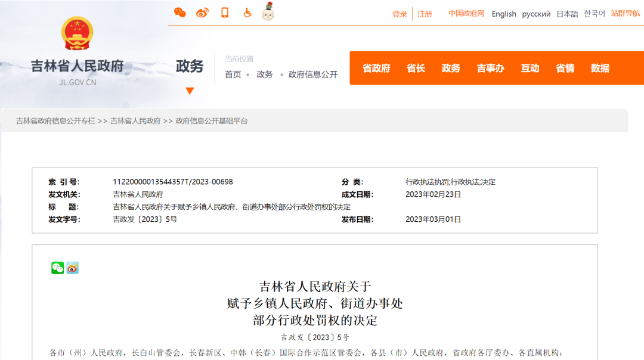
Task: Click the mobile phone version icon
Action: 225,13
